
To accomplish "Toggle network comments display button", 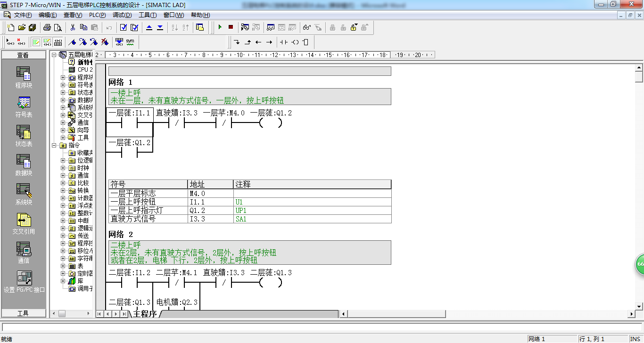I will pyautogui.click(x=47, y=42).
